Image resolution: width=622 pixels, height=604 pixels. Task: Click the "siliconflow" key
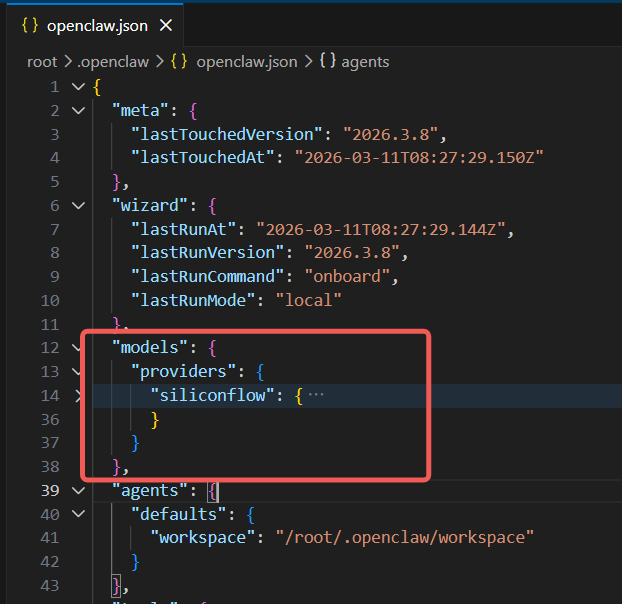212,395
